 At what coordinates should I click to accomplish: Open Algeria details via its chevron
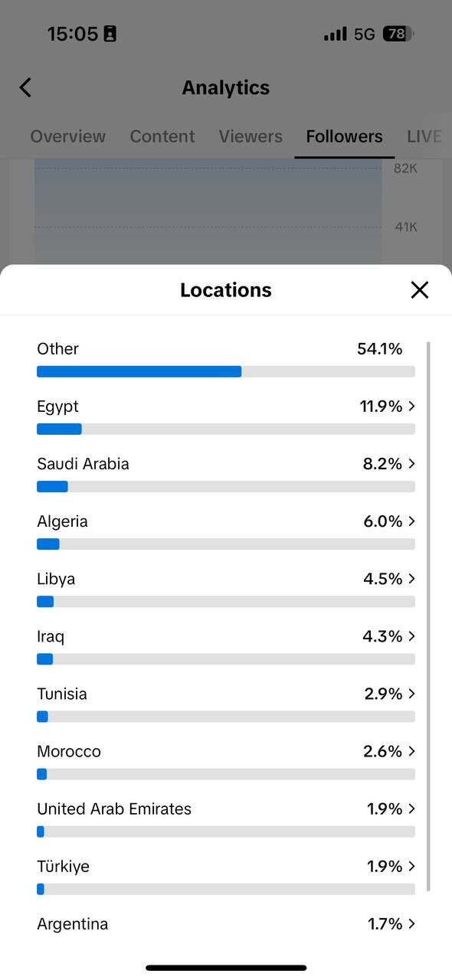[412, 521]
